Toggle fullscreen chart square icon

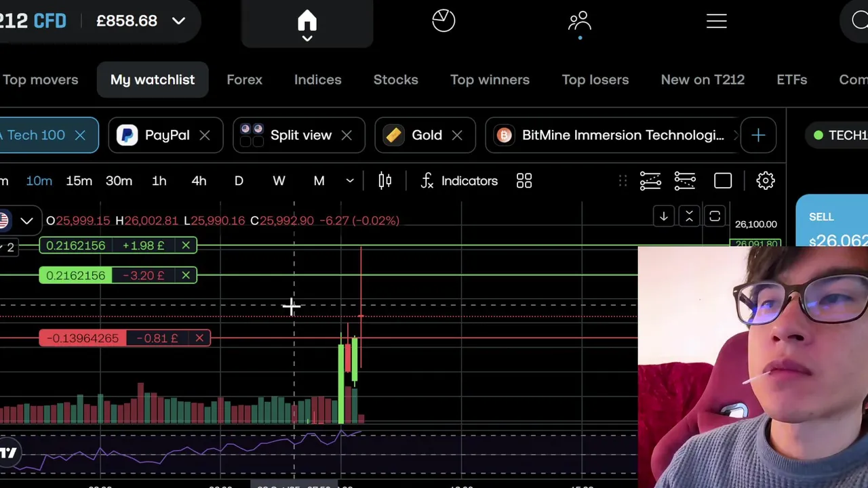[723, 181]
